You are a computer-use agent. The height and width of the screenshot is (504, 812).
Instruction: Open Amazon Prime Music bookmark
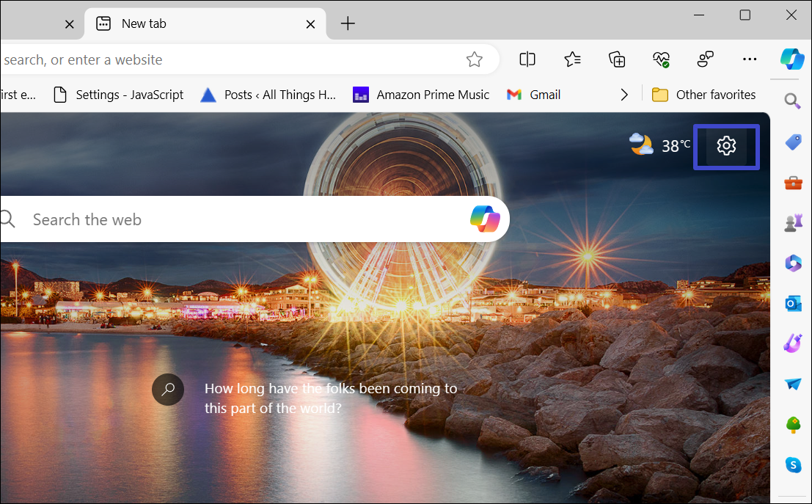tap(420, 95)
